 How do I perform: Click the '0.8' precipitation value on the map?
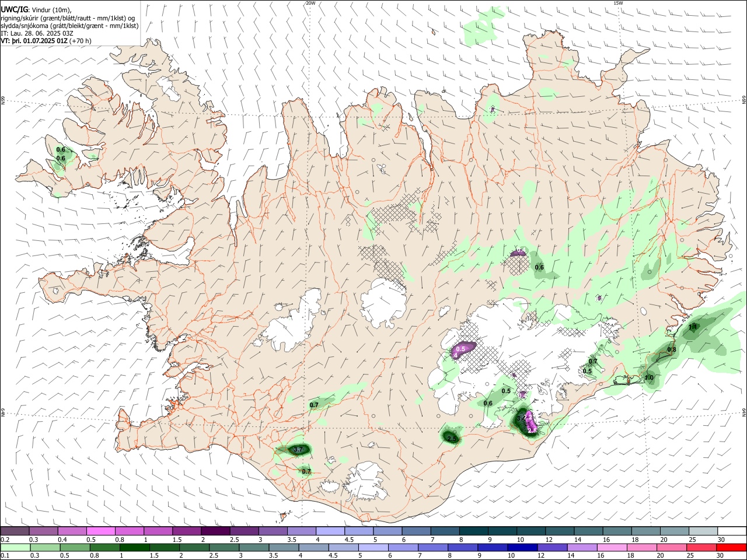click(x=672, y=349)
